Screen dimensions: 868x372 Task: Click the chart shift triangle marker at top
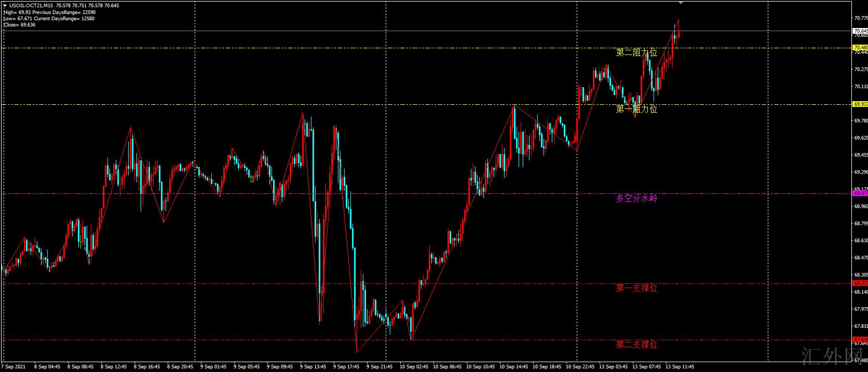pos(681,3)
